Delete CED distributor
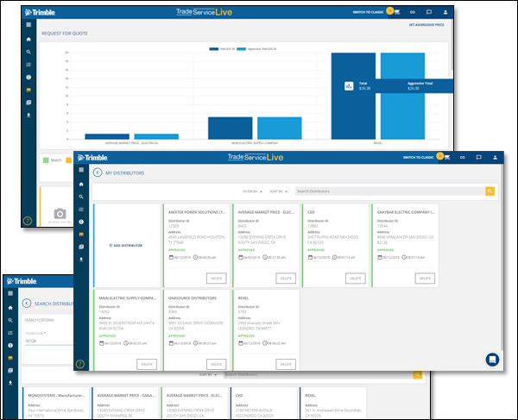This screenshot has width=518, height=420. tap(356, 279)
